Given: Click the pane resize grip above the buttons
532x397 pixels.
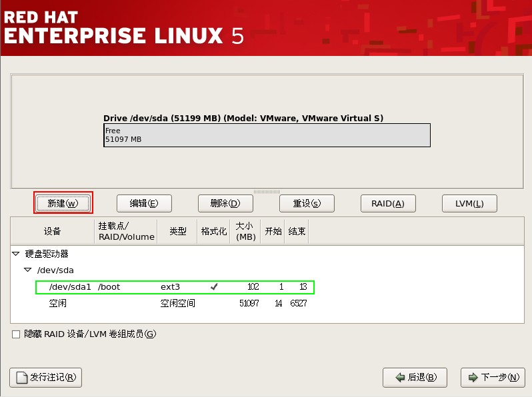Looking at the screenshot, I should tap(267, 192).
